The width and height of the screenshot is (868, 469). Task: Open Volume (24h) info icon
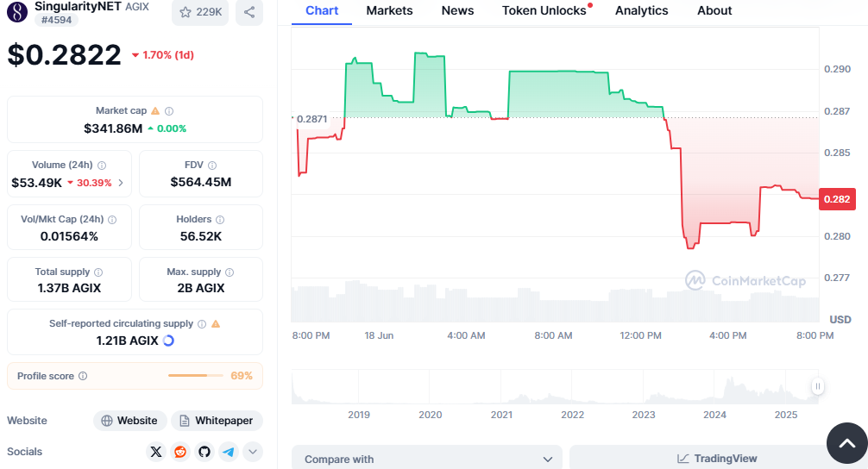point(102,166)
